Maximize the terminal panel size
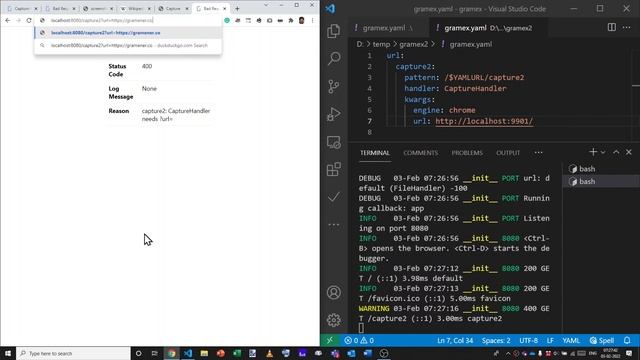This screenshot has height=360, width=640. tap(616, 152)
